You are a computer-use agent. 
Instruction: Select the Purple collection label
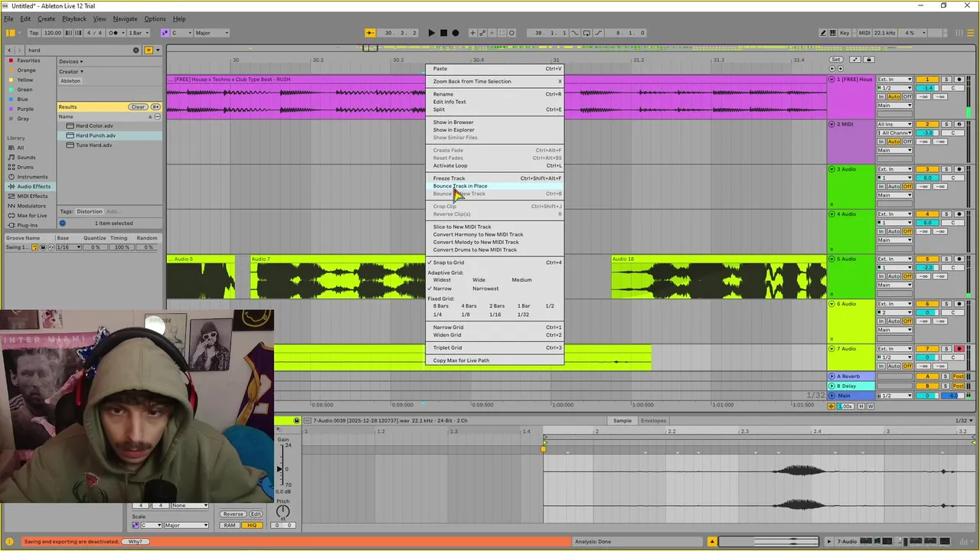tap(25, 109)
